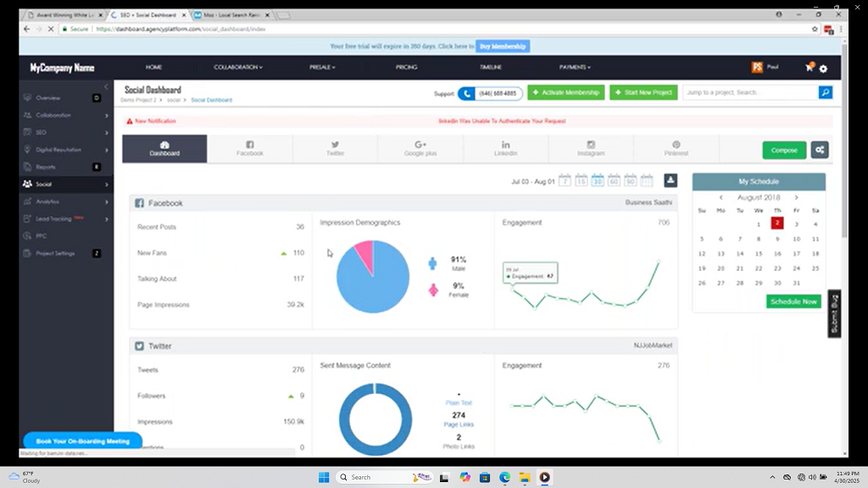Collapse the left sidebar with arrow
Viewport: 868px width, 488px height.
tap(105, 86)
